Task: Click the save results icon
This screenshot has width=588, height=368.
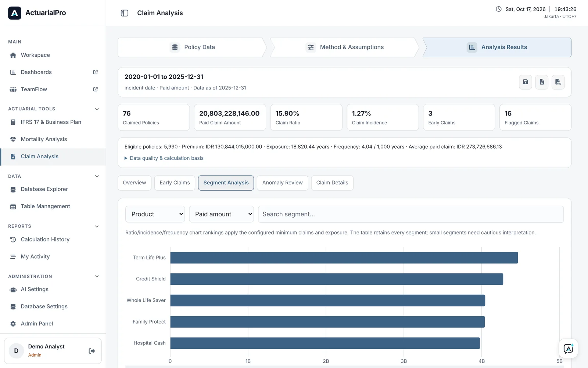Action: (526, 82)
